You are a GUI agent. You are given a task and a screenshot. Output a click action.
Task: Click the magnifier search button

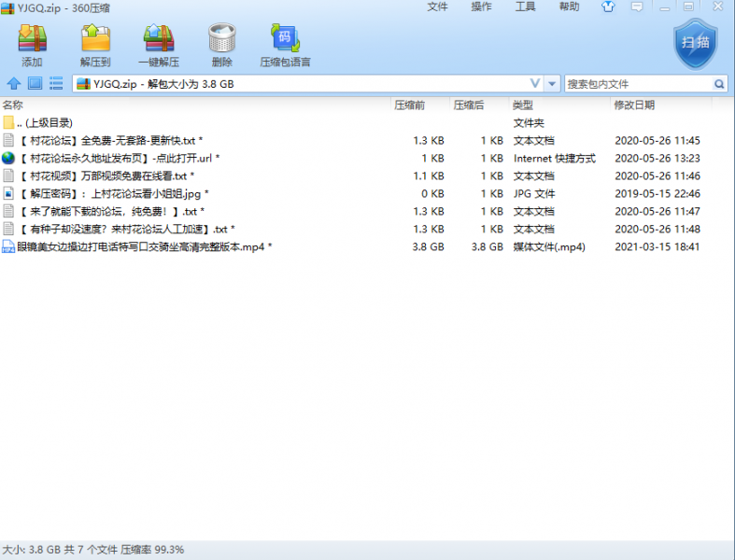pos(719,84)
